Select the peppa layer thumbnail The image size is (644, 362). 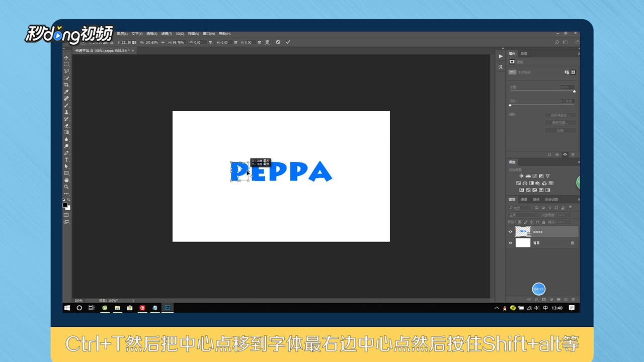(x=523, y=232)
